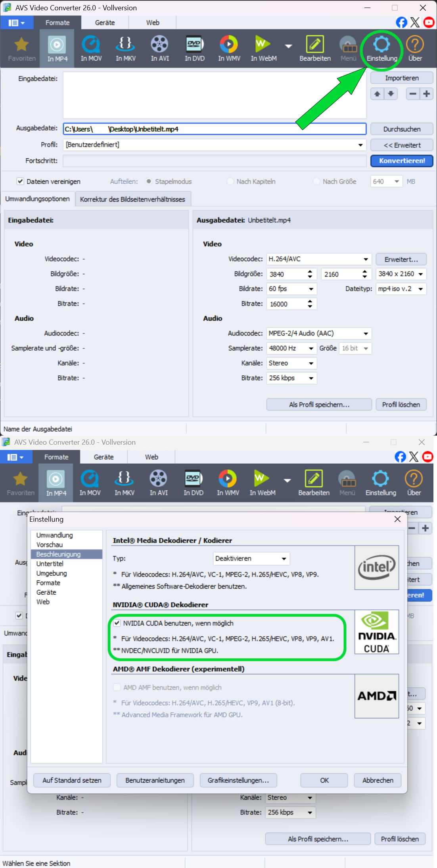
Task: Open Über help icon in the top window
Action: (415, 49)
